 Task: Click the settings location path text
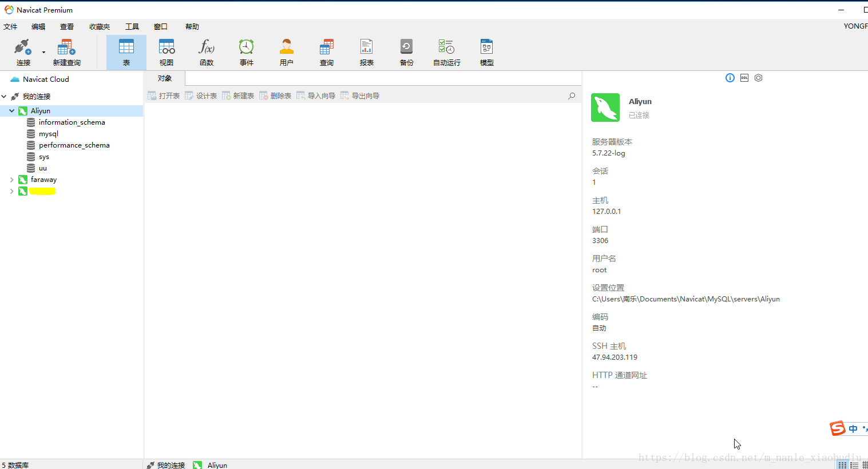coord(686,299)
